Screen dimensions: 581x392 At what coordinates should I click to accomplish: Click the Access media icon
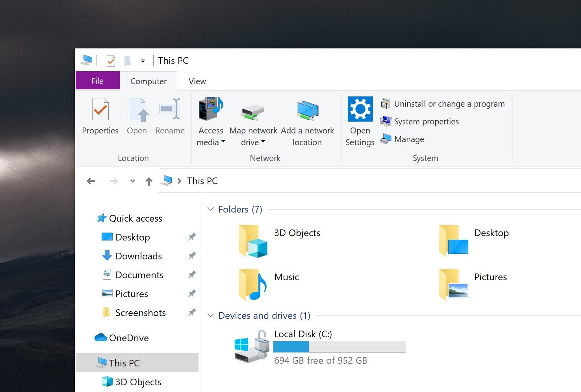click(211, 108)
